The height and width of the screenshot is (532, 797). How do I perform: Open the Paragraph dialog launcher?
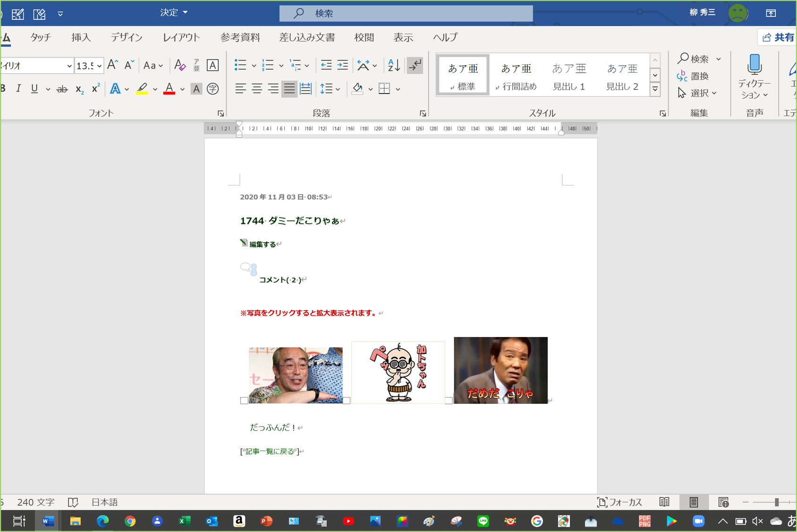[423, 113]
